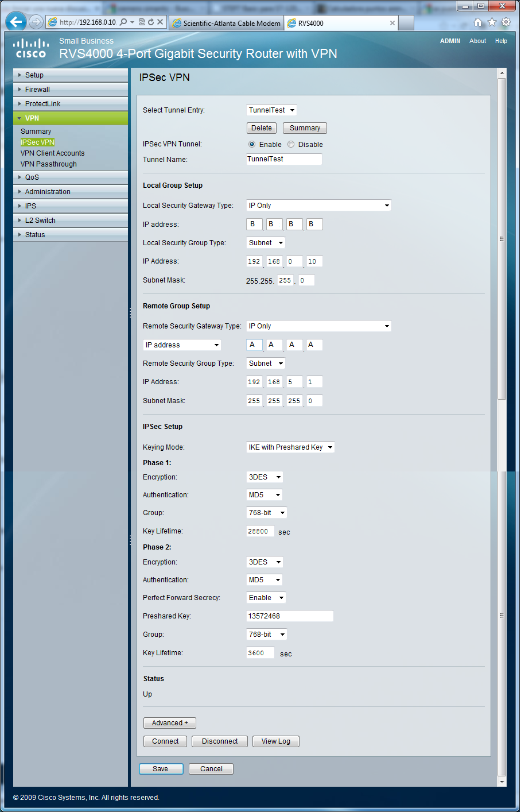This screenshot has height=812, width=521.
Task: Open Remote Security Group Type dropdown
Action: 266,364
